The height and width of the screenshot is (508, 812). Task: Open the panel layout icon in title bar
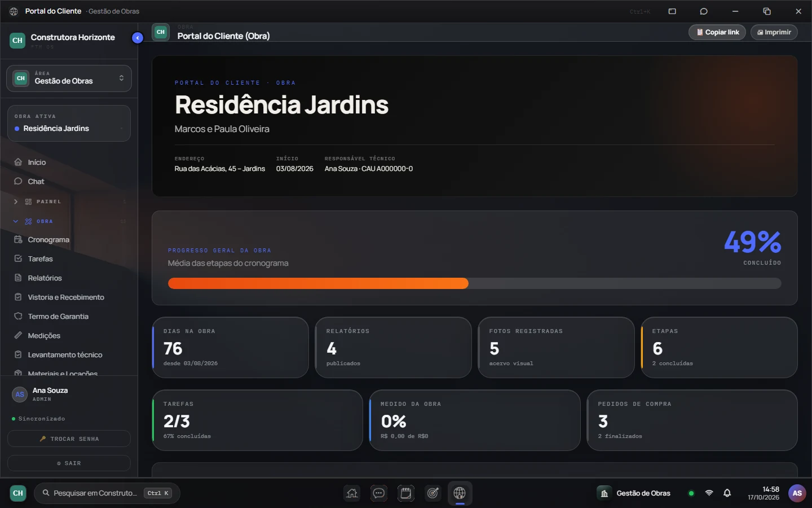pos(672,11)
